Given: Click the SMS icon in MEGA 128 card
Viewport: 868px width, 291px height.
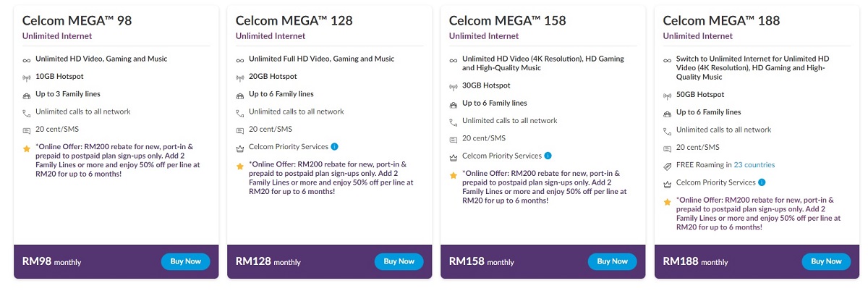Looking at the screenshot, I should click(x=240, y=131).
